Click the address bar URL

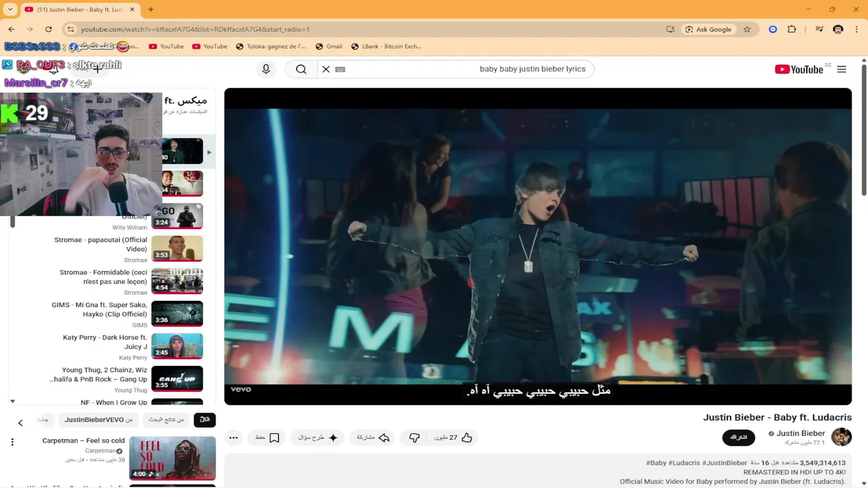(x=195, y=29)
